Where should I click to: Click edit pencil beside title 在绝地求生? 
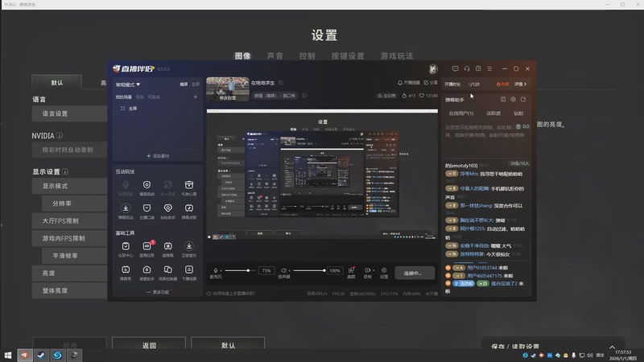281,83
